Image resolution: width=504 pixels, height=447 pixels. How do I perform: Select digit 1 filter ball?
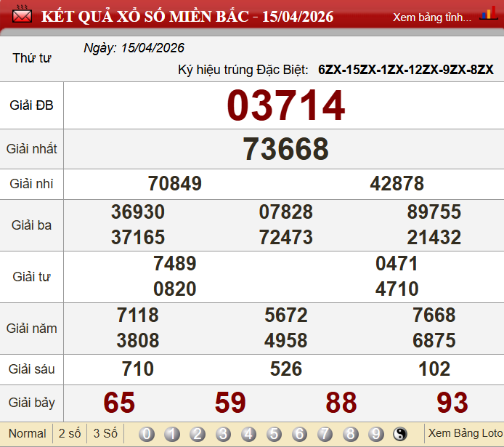pos(172,434)
